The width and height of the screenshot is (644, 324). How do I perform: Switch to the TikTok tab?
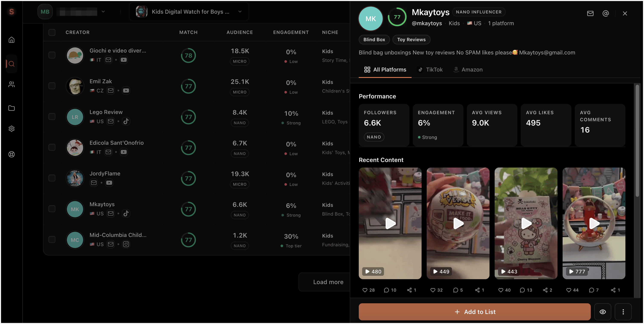click(430, 69)
